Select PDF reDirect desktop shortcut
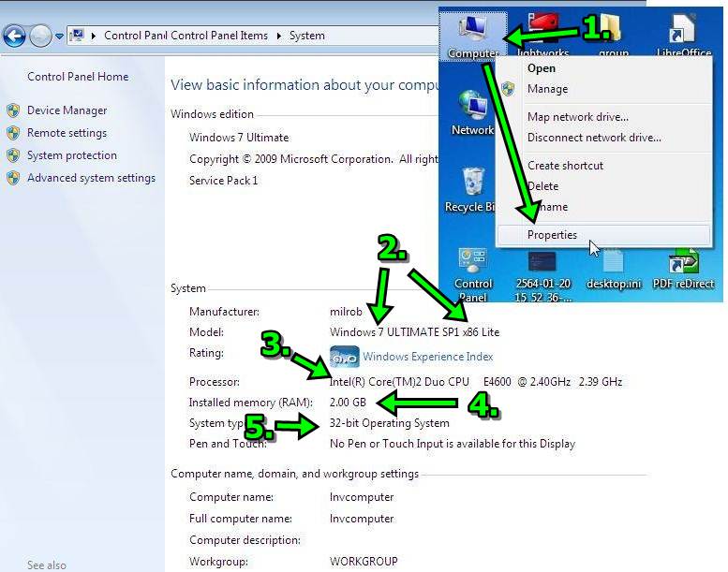The width and height of the screenshot is (728, 572). (x=683, y=271)
